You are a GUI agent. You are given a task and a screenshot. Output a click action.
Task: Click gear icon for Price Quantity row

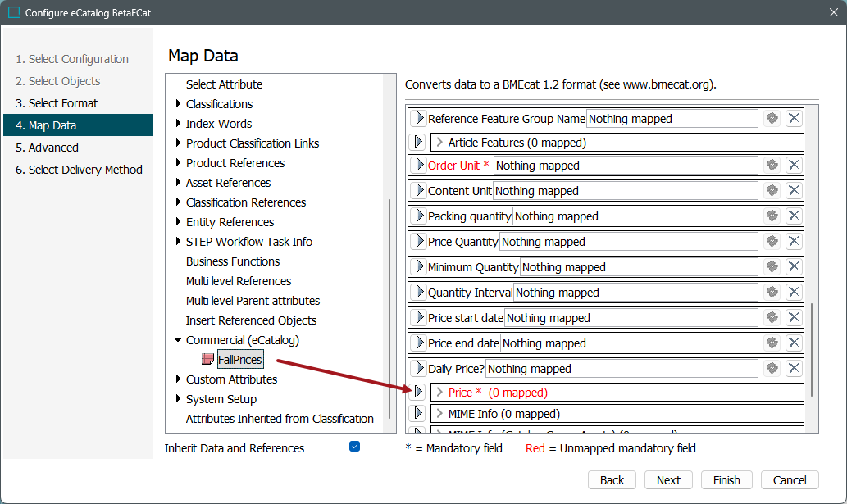772,242
